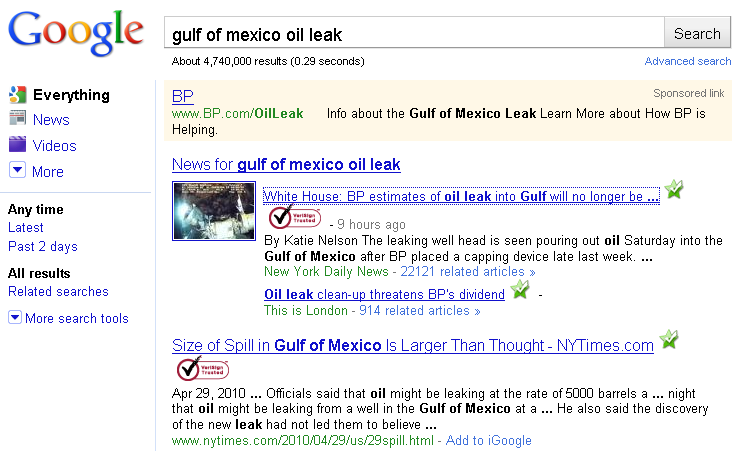Image resolution: width=744 pixels, height=451 pixels.
Task: Open the BP sponsored link title
Action: click(183, 96)
